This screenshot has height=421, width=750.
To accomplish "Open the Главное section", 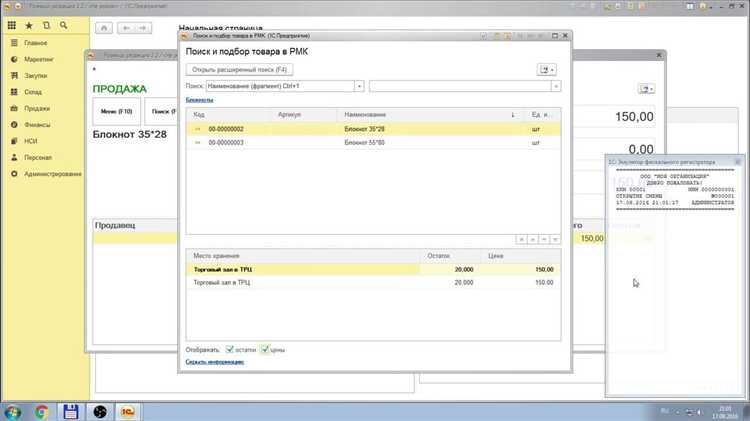I will point(36,43).
